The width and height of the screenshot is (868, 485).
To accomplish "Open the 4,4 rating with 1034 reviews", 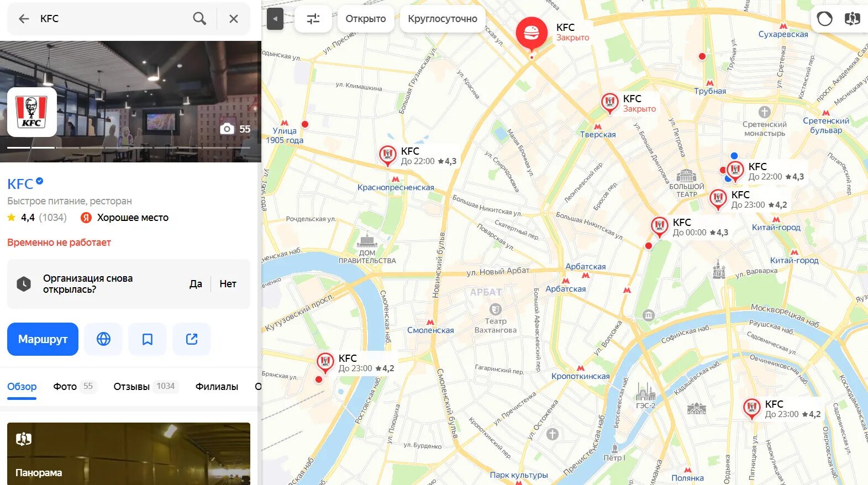I will [x=37, y=218].
